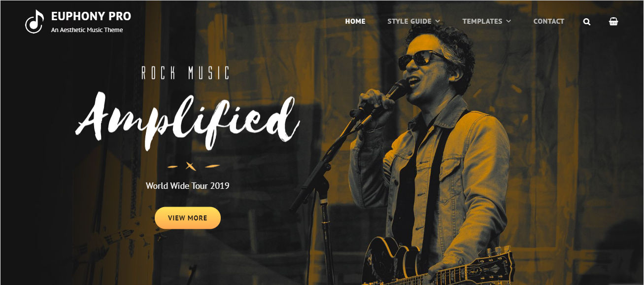Expand the Templates dropdown chevron
644x285 pixels.
(x=508, y=21)
